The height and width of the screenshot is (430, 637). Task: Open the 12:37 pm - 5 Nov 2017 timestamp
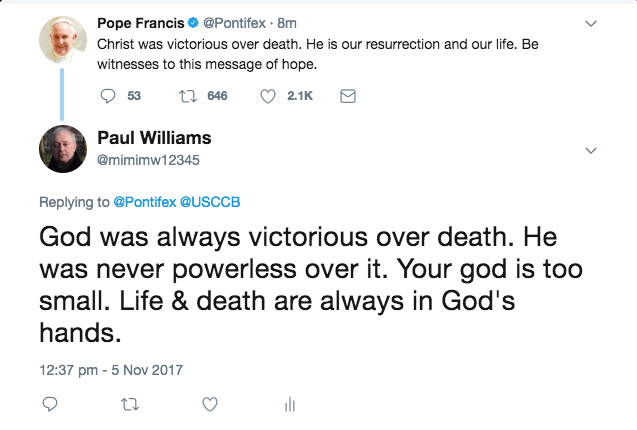pyautogui.click(x=111, y=369)
